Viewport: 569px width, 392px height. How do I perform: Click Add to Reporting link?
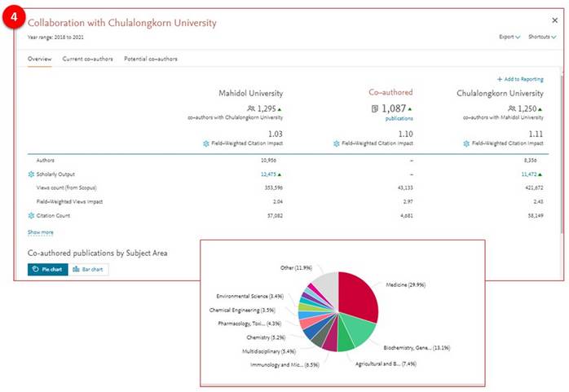(520, 79)
